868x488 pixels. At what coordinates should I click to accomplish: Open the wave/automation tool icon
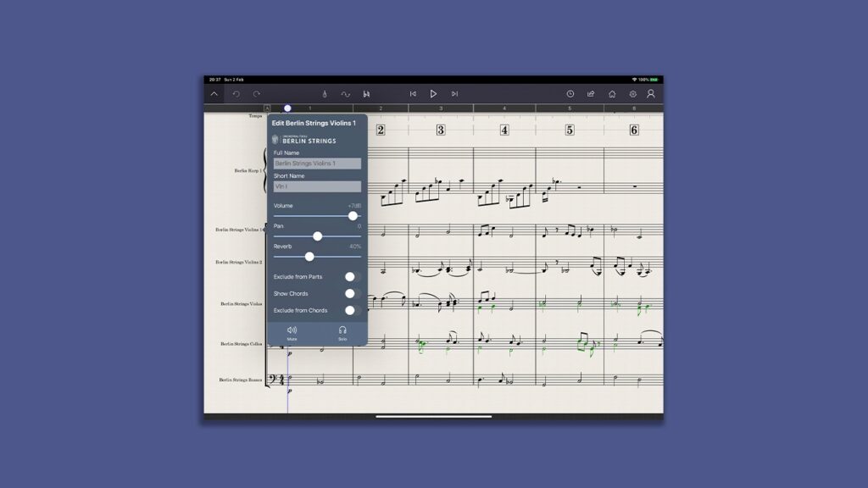point(346,94)
